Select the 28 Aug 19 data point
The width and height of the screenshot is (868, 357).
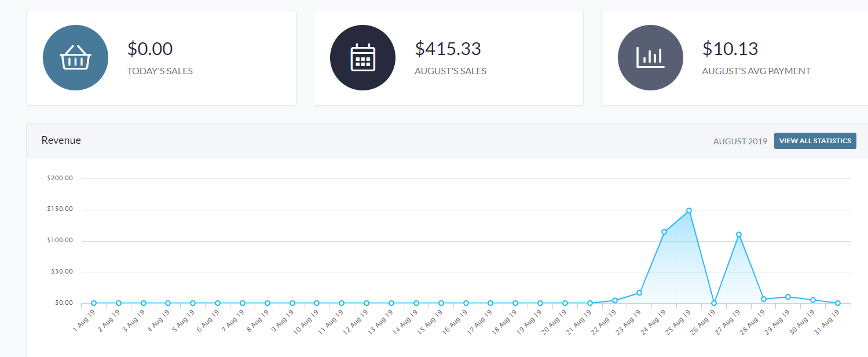click(x=763, y=299)
